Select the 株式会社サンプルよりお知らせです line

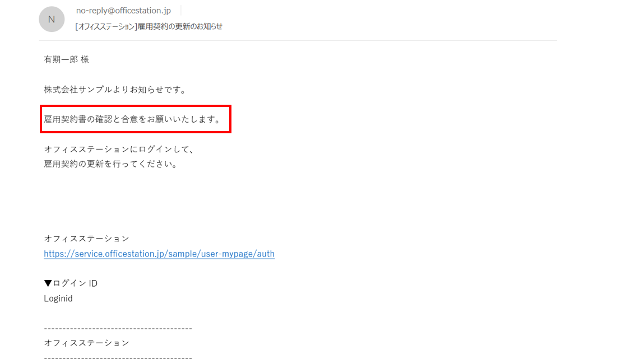click(x=115, y=90)
